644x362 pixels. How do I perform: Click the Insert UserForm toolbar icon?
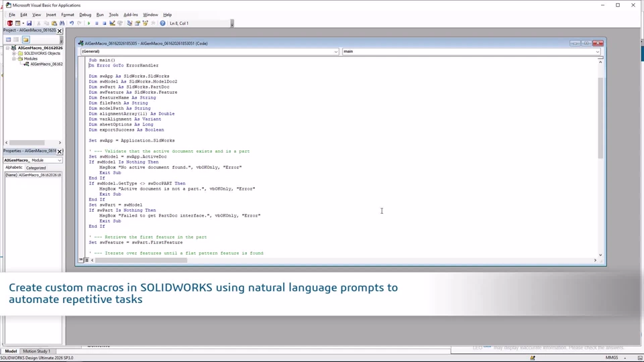click(x=17, y=23)
